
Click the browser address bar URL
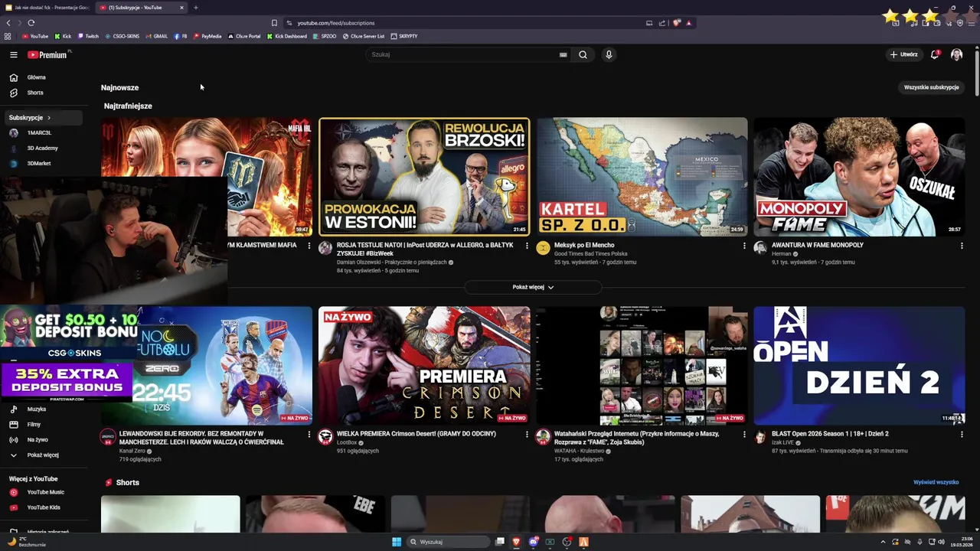336,23
